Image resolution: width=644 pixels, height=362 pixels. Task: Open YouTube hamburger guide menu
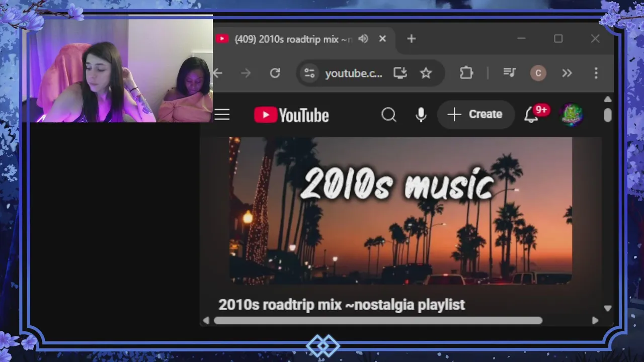coord(222,115)
